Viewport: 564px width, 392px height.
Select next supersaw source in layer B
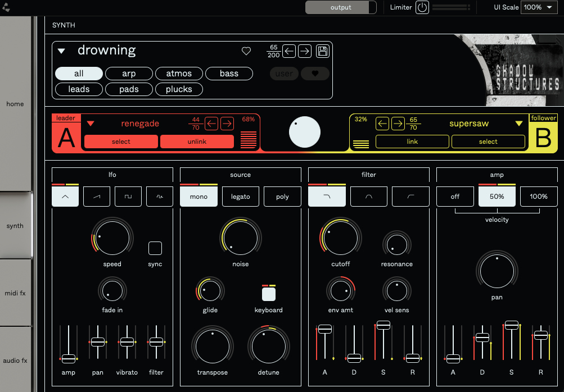(x=398, y=124)
